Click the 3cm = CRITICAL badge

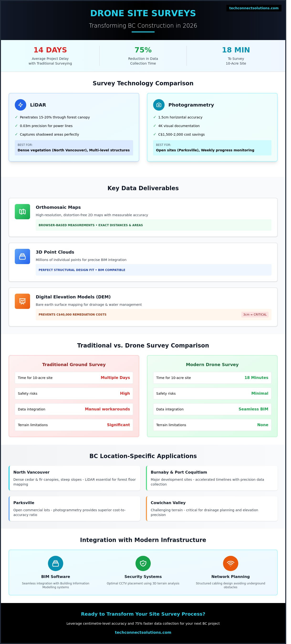[x=255, y=315]
